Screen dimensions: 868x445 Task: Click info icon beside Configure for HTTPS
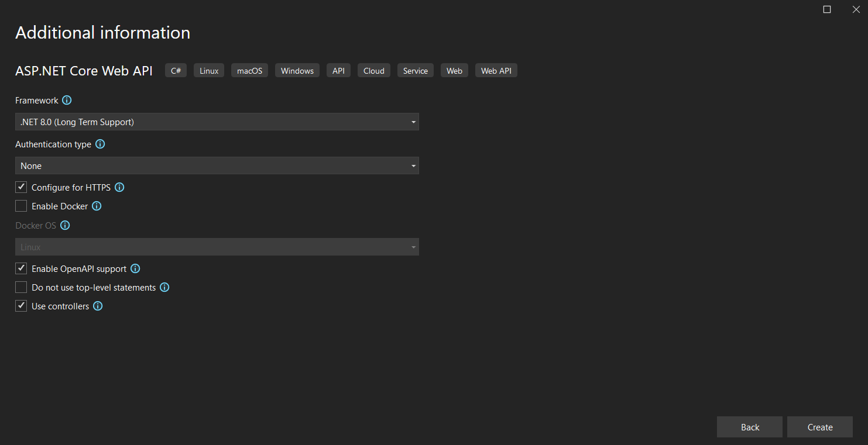[119, 188]
